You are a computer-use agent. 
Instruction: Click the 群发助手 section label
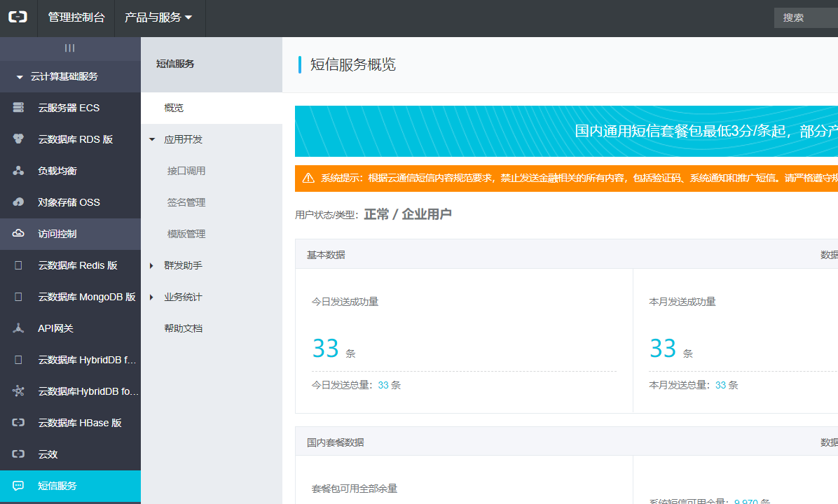click(184, 265)
